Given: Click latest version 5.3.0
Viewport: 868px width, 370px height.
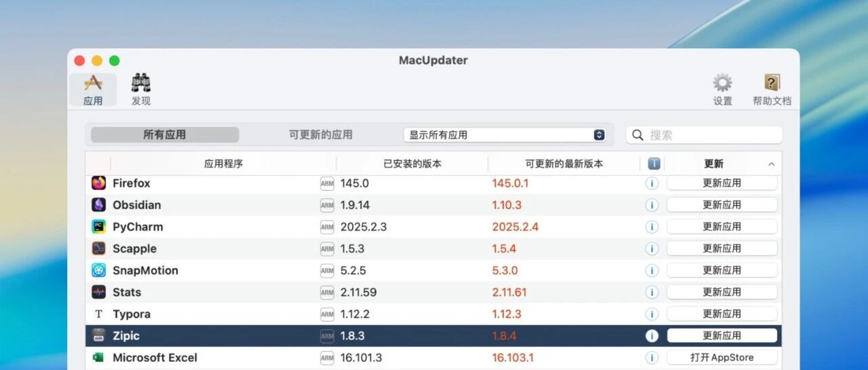Looking at the screenshot, I should coord(505,270).
